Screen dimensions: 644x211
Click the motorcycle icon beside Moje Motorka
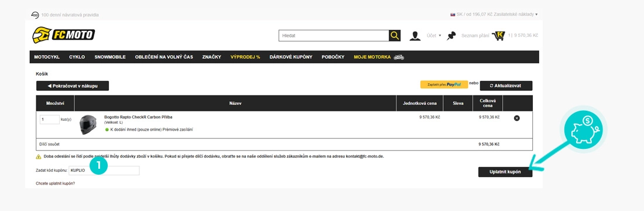[x=399, y=57]
